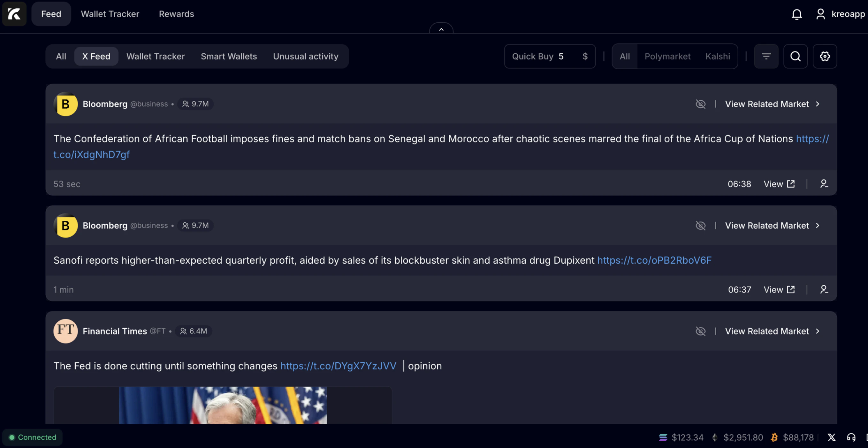Click the X social icon in footer

point(831,437)
